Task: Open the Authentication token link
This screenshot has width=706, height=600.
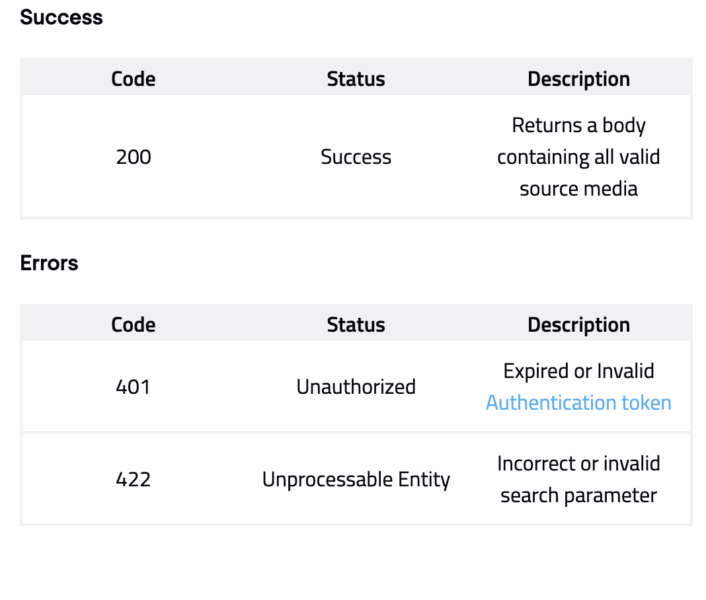Action: coord(578,402)
